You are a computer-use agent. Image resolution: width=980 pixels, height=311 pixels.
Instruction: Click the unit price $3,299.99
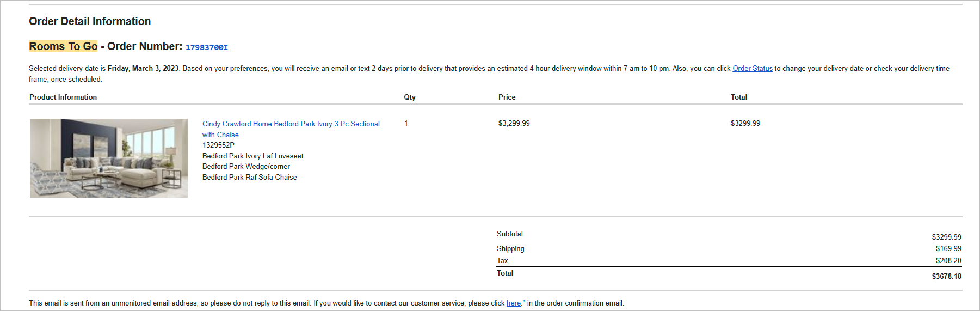tap(514, 124)
